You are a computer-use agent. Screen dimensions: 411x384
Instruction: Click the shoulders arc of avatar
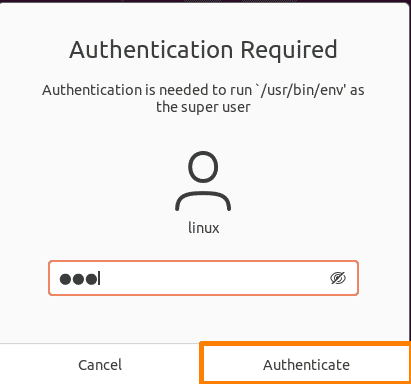203,201
